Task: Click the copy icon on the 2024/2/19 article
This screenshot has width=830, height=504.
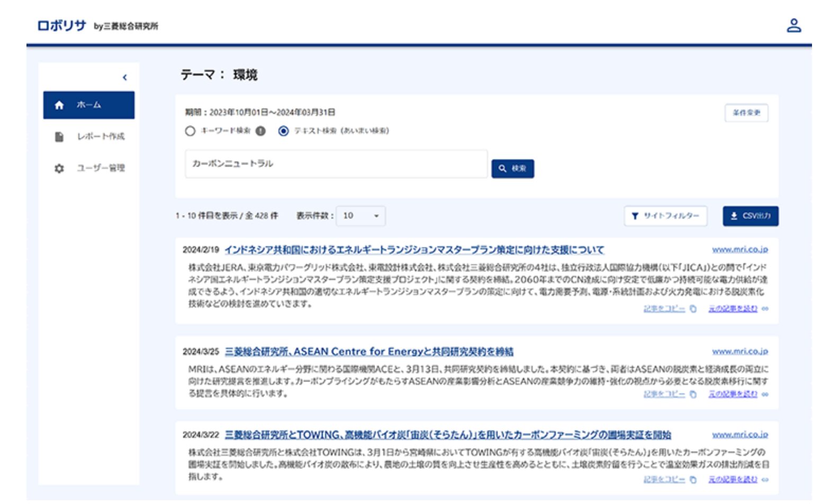Action: coord(693,309)
